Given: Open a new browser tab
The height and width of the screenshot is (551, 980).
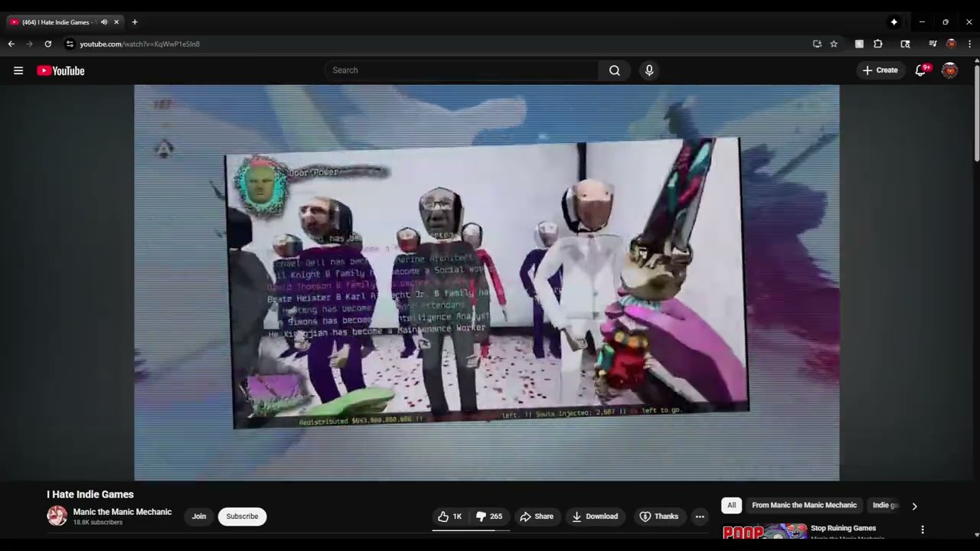Looking at the screenshot, I should click(x=135, y=22).
